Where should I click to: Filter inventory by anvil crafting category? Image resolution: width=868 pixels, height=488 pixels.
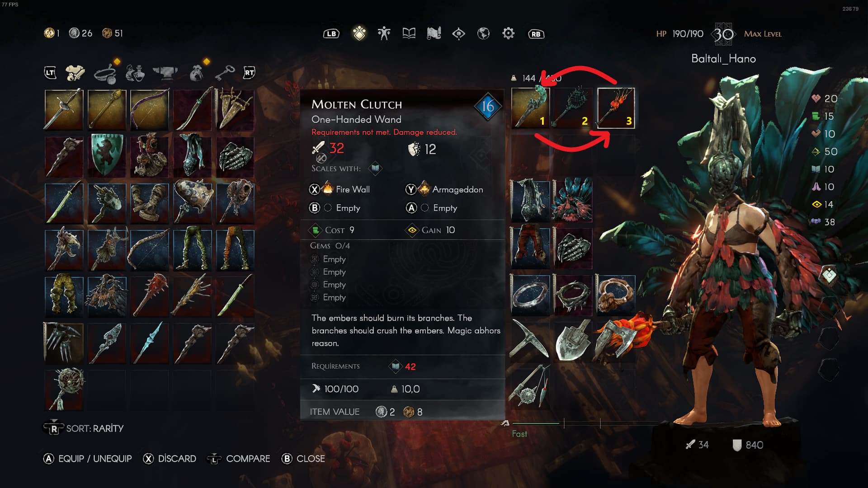[x=165, y=72]
